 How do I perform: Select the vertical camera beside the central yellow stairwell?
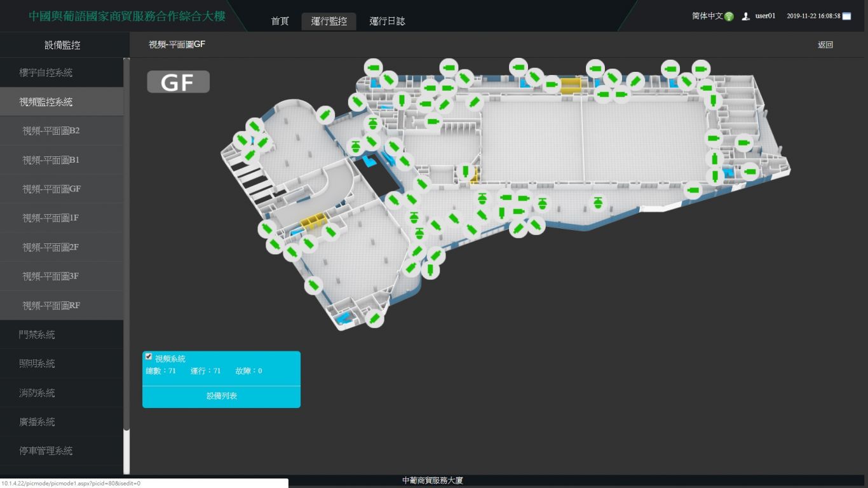click(x=465, y=170)
